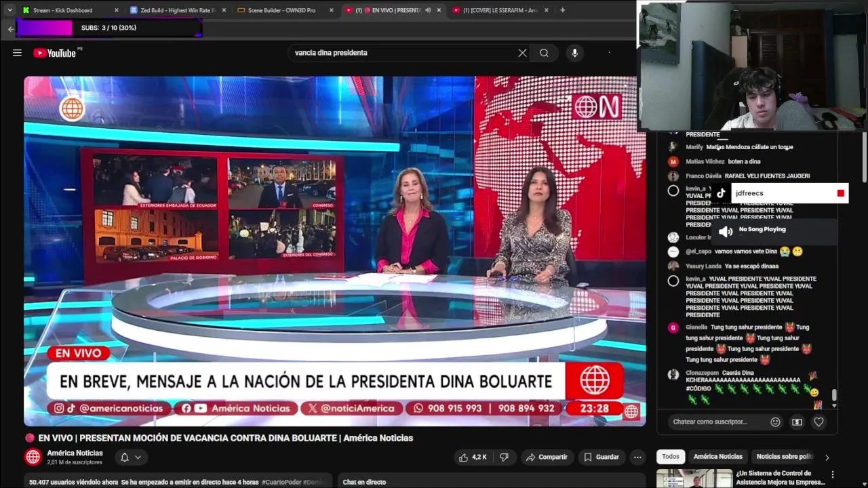868x488 pixels.
Task: Expand the notification bell dropdown
Action: click(x=138, y=457)
